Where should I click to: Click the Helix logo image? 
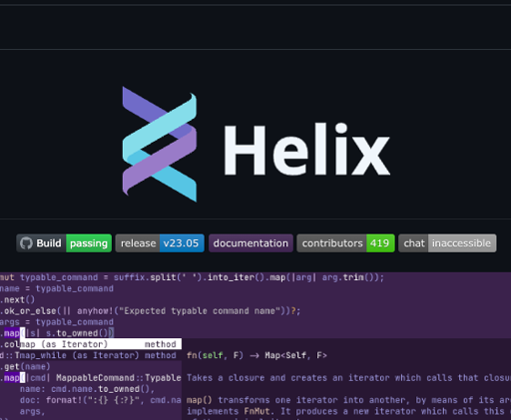tap(256, 144)
